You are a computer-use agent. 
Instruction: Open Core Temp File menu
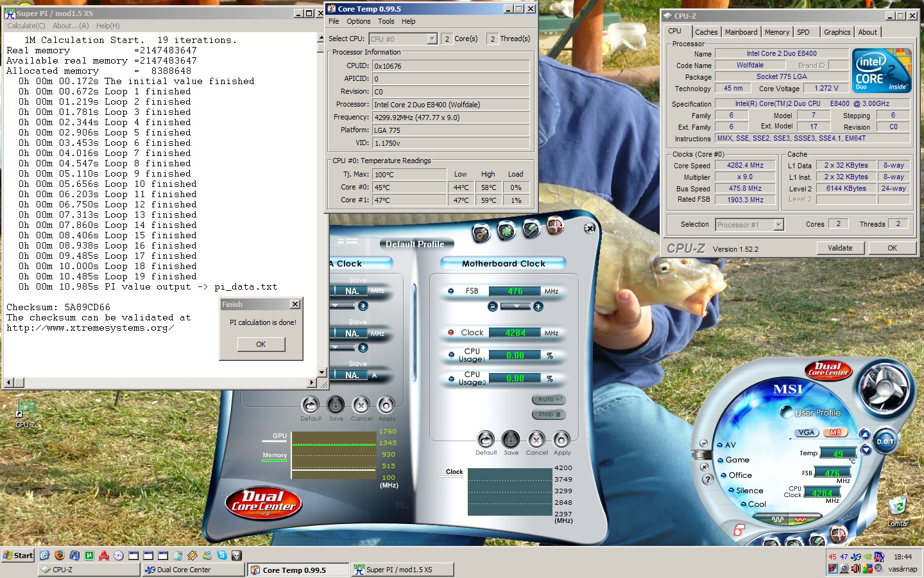point(334,21)
